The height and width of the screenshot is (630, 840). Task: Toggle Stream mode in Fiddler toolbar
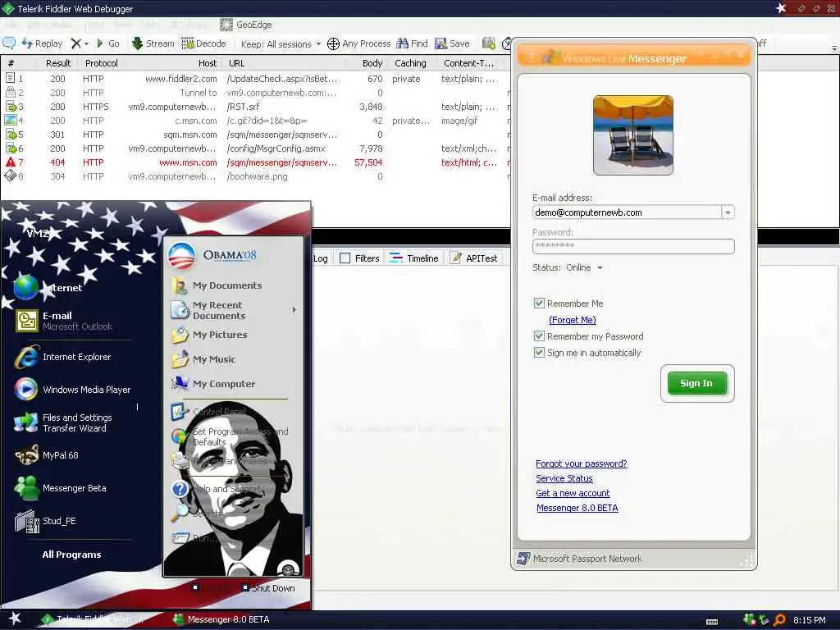tap(153, 43)
